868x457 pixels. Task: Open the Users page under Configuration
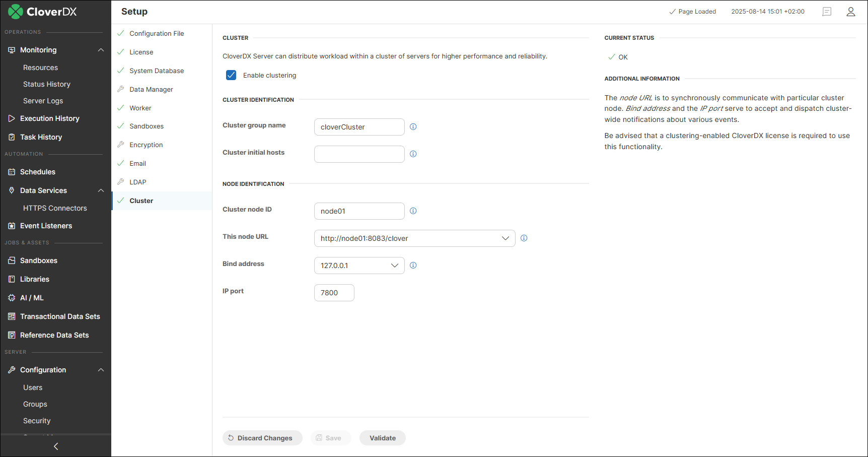coord(33,387)
